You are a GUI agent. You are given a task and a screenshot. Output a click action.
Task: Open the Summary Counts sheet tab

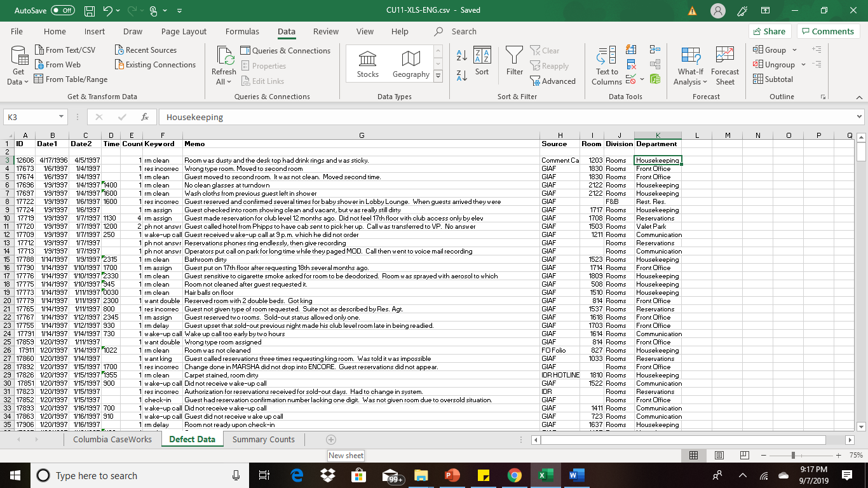coord(263,439)
